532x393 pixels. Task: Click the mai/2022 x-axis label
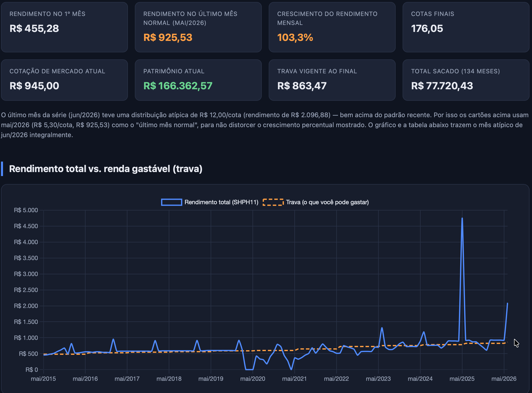click(x=336, y=379)
